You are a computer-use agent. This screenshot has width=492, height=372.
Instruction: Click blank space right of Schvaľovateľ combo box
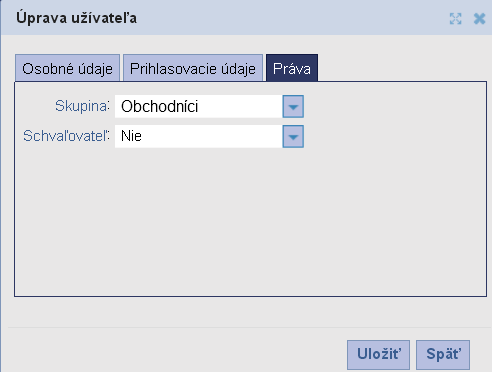pos(393,136)
